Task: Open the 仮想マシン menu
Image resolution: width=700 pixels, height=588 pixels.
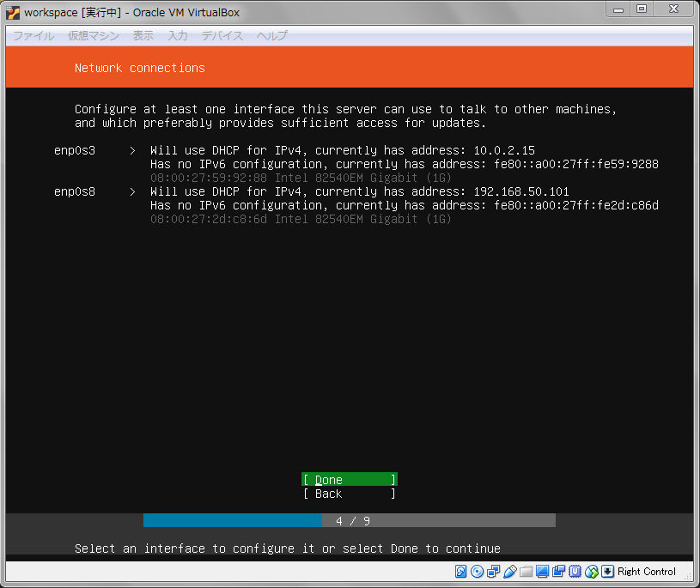Action: (94, 36)
